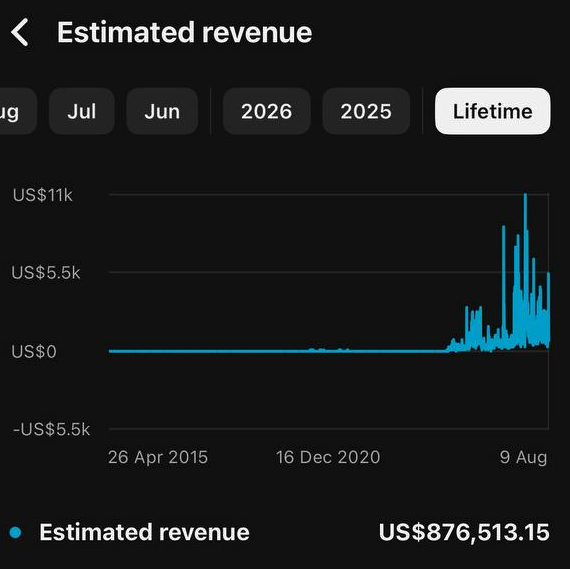Viewport: 570px width, 569px height.
Task: Select the Jul month chip
Action: pos(82,111)
